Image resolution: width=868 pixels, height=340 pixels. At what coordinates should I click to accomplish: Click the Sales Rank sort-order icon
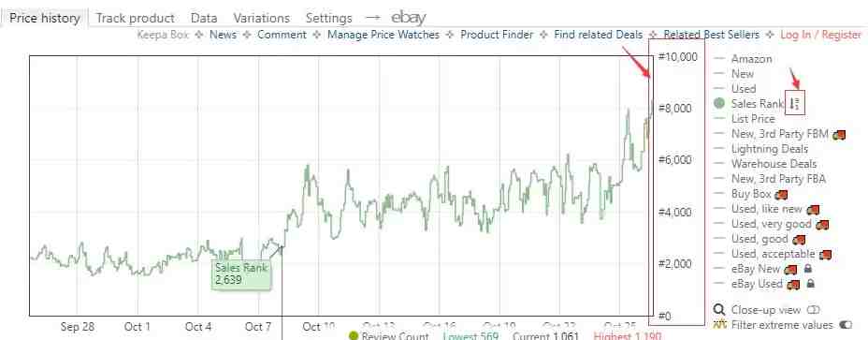(x=795, y=104)
